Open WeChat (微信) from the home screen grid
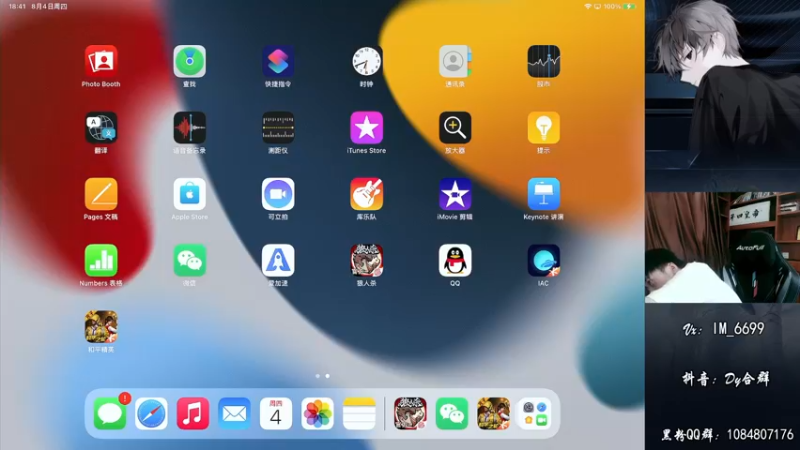Image resolution: width=800 pixels, height=450 pixels. click(189, 260)
